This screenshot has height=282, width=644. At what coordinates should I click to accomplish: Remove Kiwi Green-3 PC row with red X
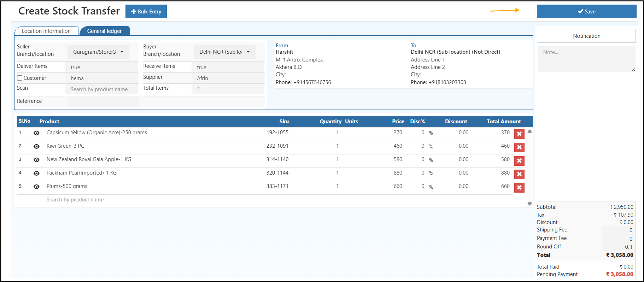pos(519,147)
